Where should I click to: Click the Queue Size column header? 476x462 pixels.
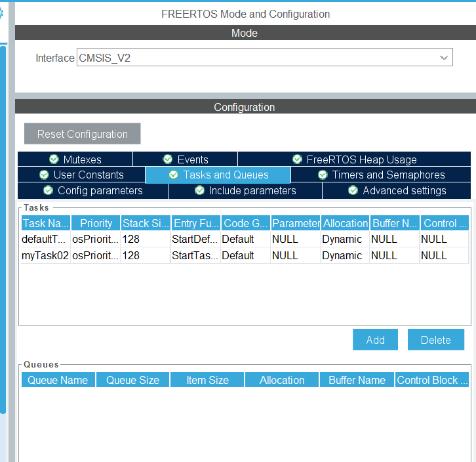[132, 379]
